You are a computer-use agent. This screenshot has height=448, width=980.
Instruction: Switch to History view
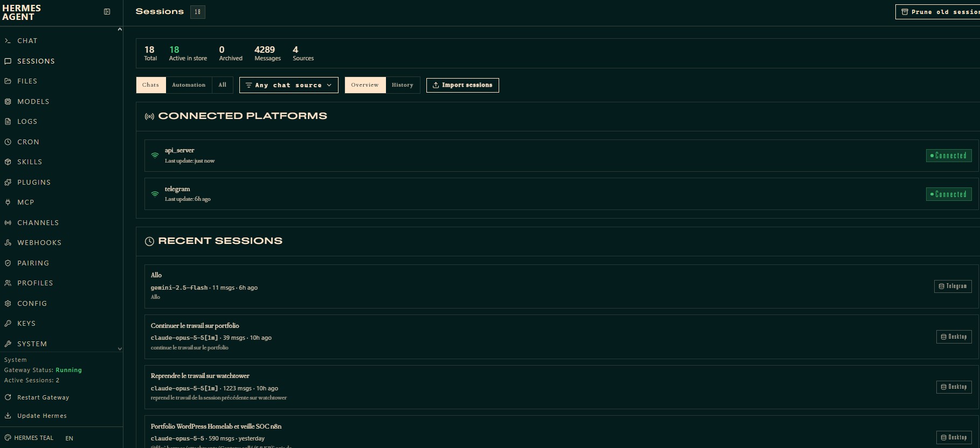[403, 85]
